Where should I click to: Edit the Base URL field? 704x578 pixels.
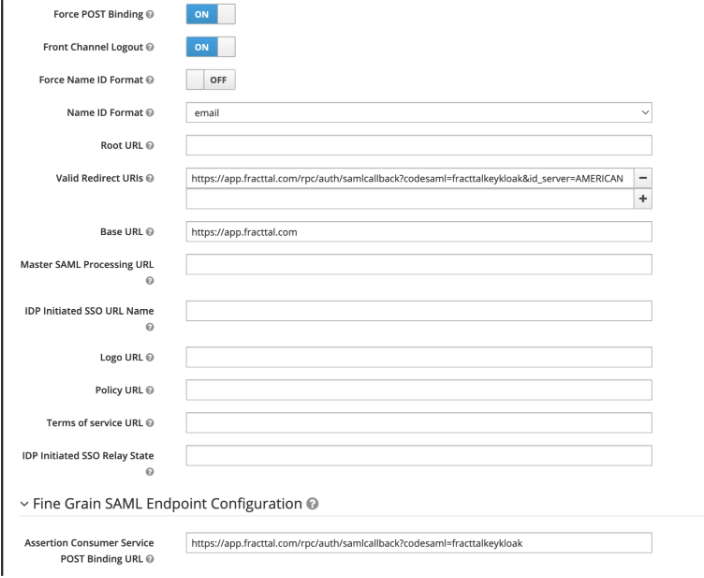pyautogui.click(x=419, y=232)
